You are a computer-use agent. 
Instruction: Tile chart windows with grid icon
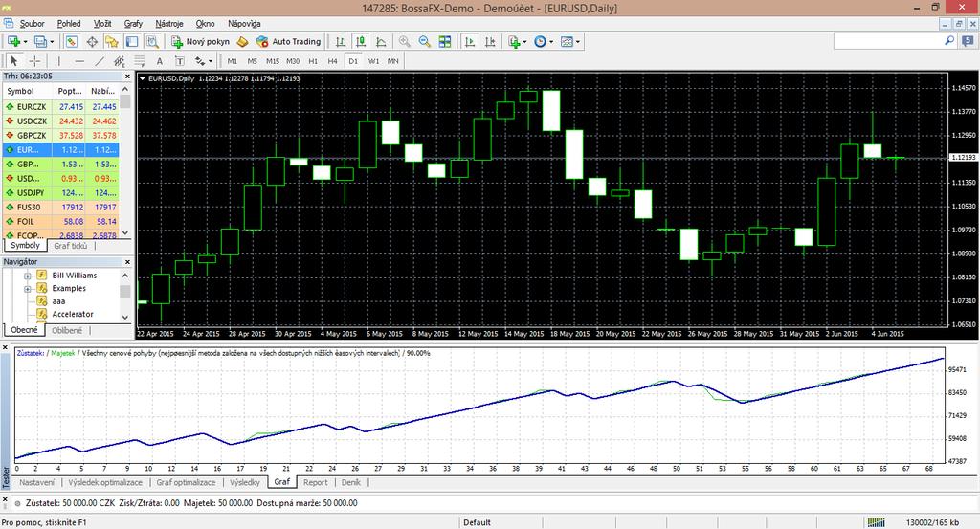click(x=445, y=41)
